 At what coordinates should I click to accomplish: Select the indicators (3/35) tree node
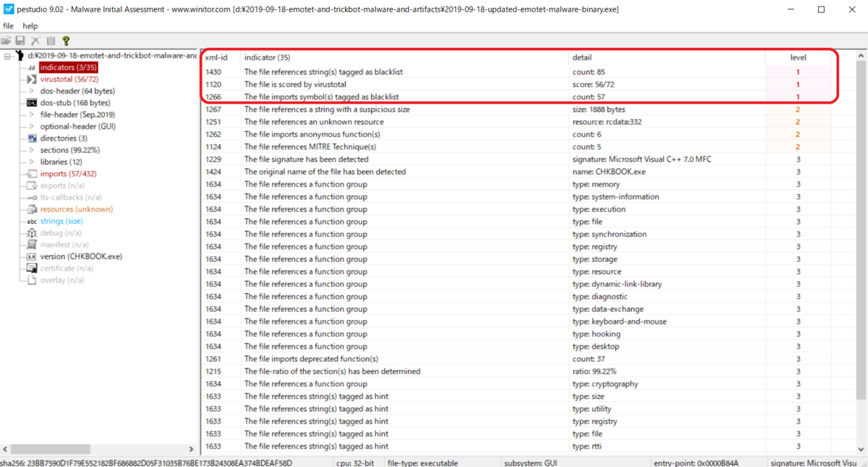tap(67, 67)
